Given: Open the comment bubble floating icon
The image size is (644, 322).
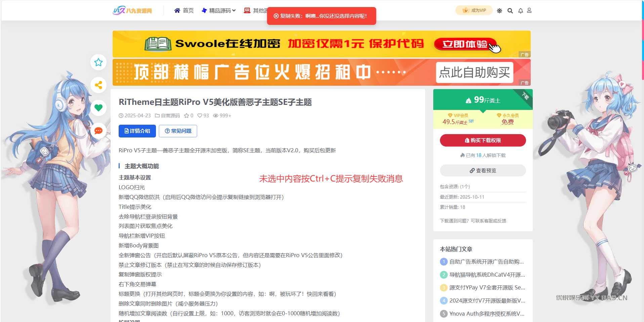Looking at the screenshot, I should pyautogui.click(x=98, y=131).
